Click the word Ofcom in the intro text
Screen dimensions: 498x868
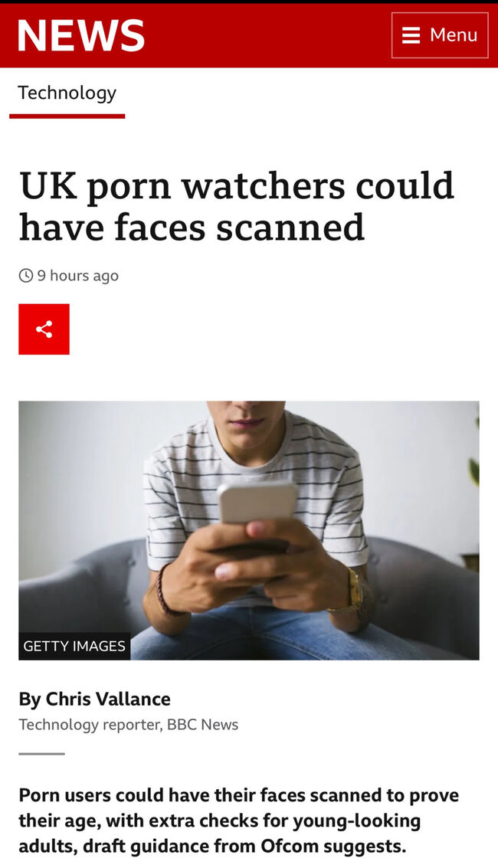click(x=290, y=847)
